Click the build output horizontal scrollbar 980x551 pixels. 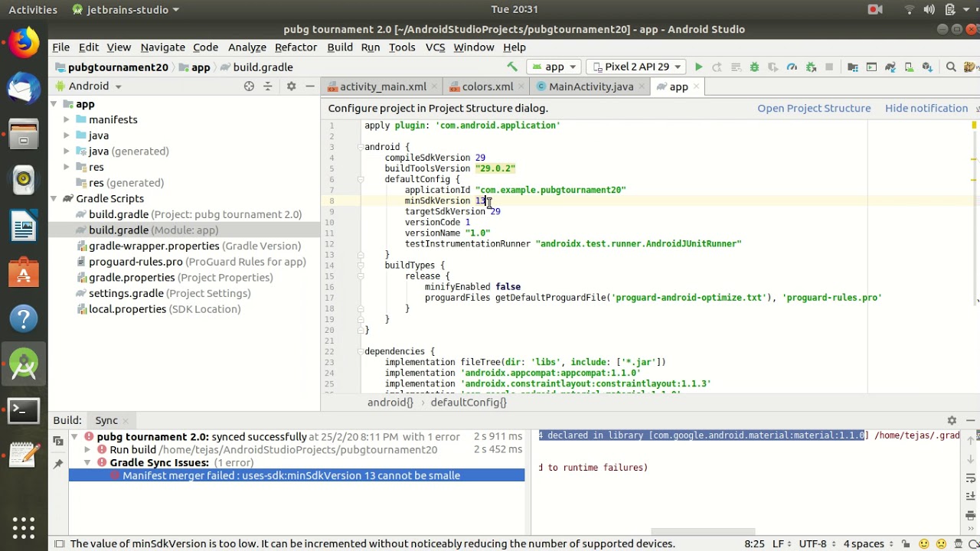(703, 532)
